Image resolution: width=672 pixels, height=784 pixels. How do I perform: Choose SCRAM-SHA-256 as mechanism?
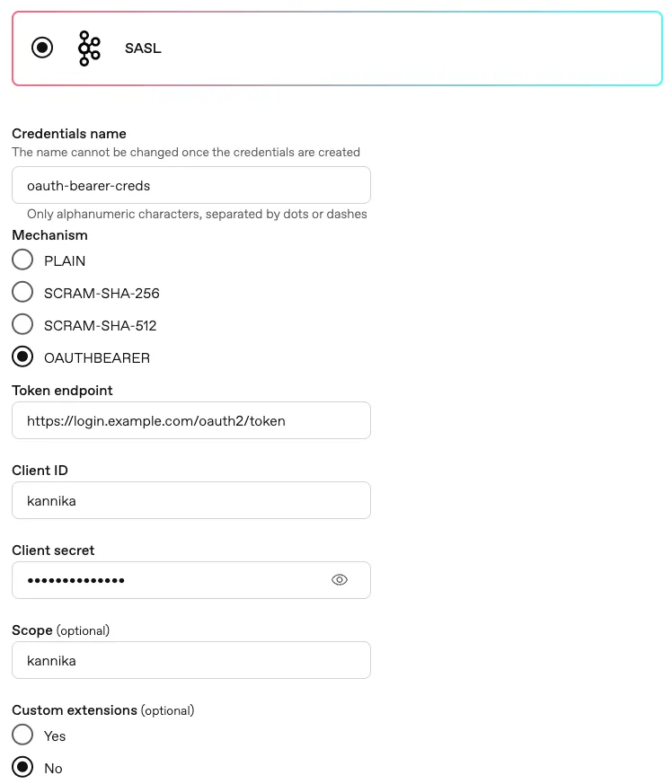tap(22, 292)
